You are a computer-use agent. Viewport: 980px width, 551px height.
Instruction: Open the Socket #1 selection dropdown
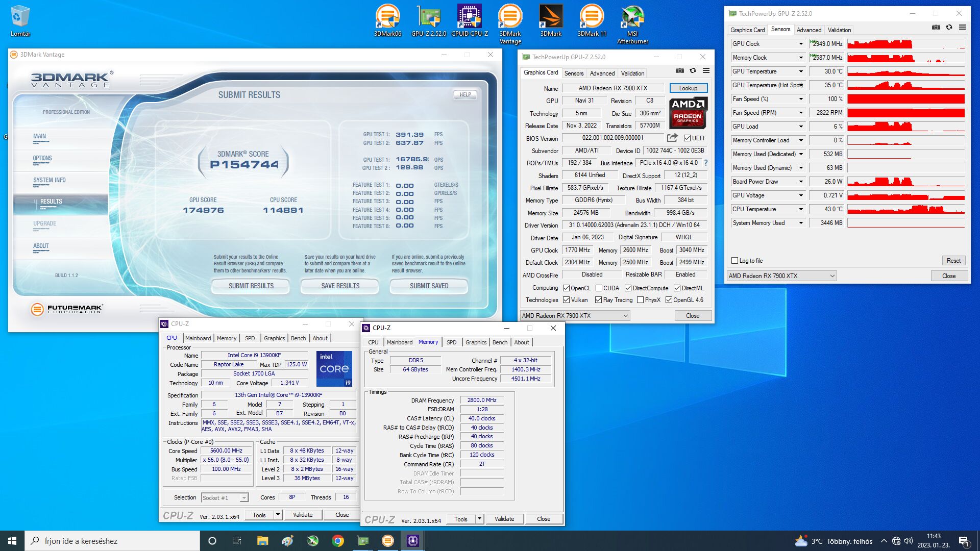(225, 497)
